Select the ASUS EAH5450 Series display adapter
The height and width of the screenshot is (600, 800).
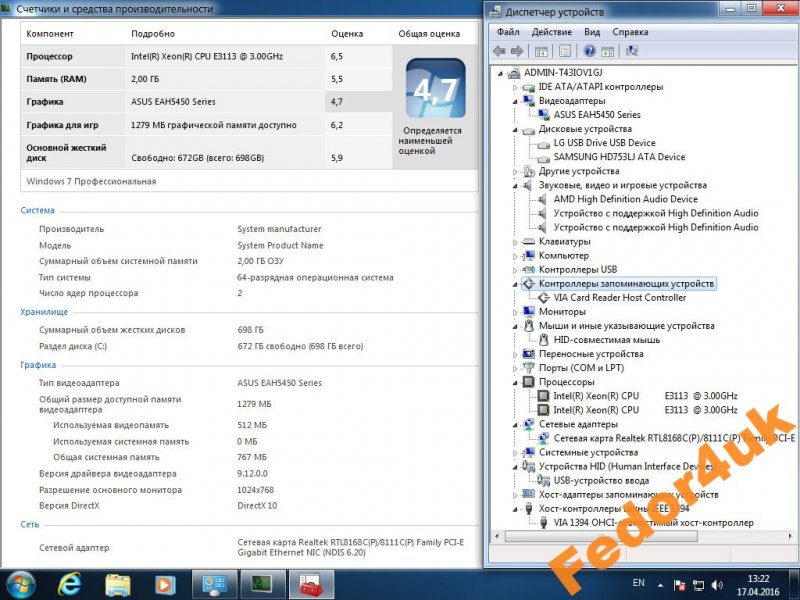tap(596, 115)
